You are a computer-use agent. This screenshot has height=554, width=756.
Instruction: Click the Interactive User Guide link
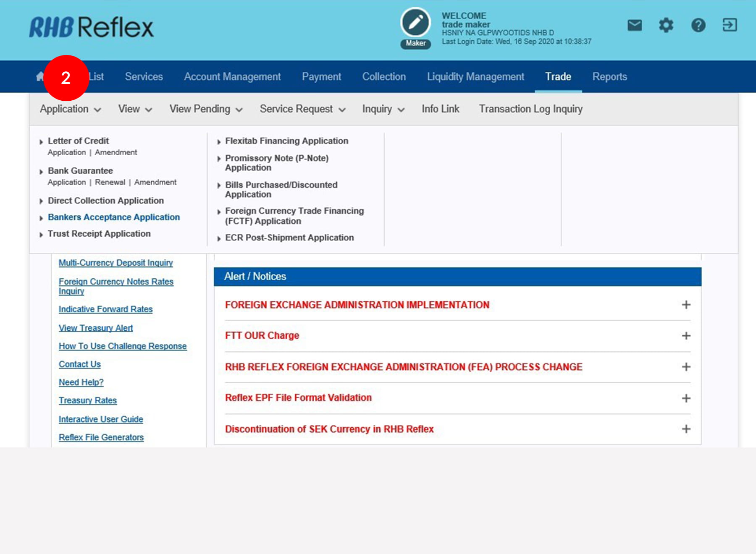101,419
